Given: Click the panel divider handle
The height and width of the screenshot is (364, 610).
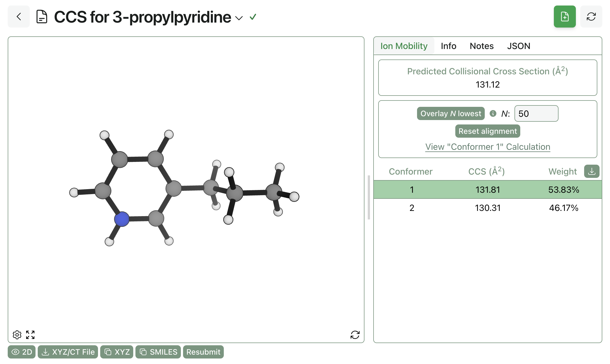Looking at the screenshot, I should (x=369, y=197).
